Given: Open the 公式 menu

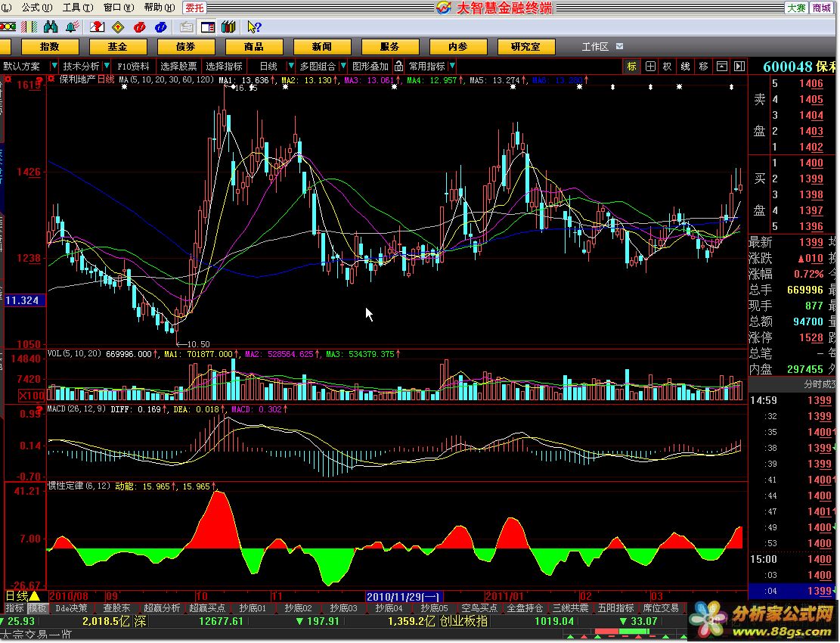Looking at the screenshot, I should [x=37, y=8].
